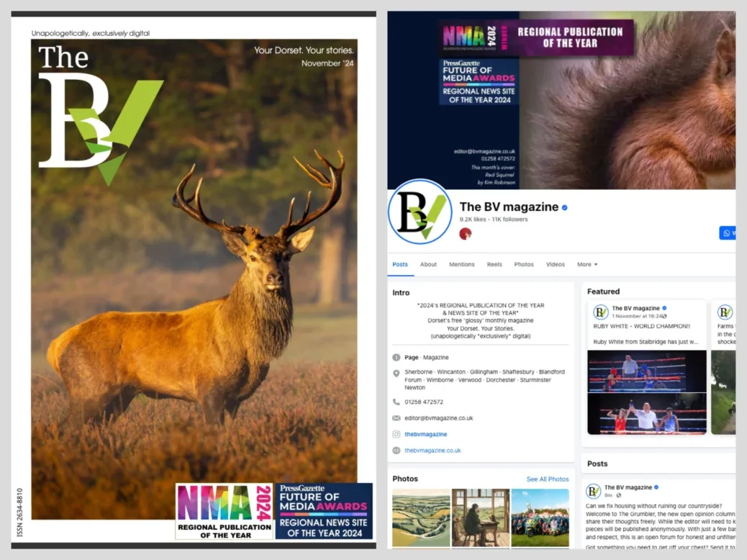Click the 9.2K likes text
747x560 pixels.
[473, 220]
